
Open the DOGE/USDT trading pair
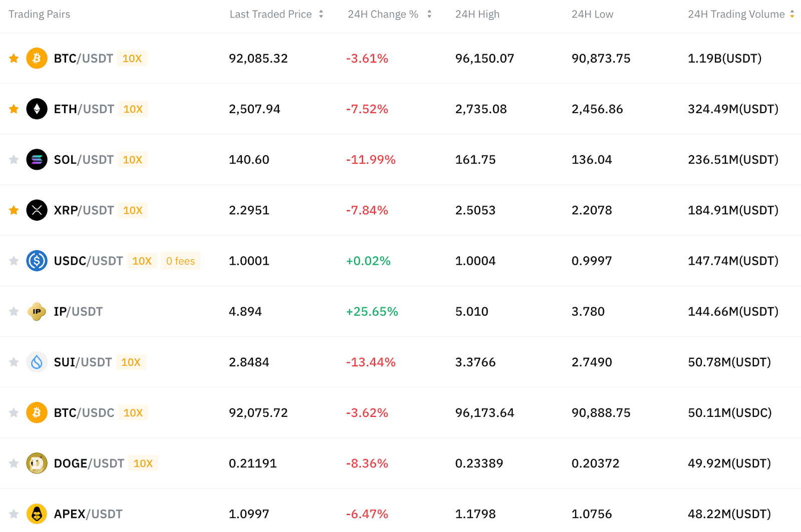click(89, 463)
